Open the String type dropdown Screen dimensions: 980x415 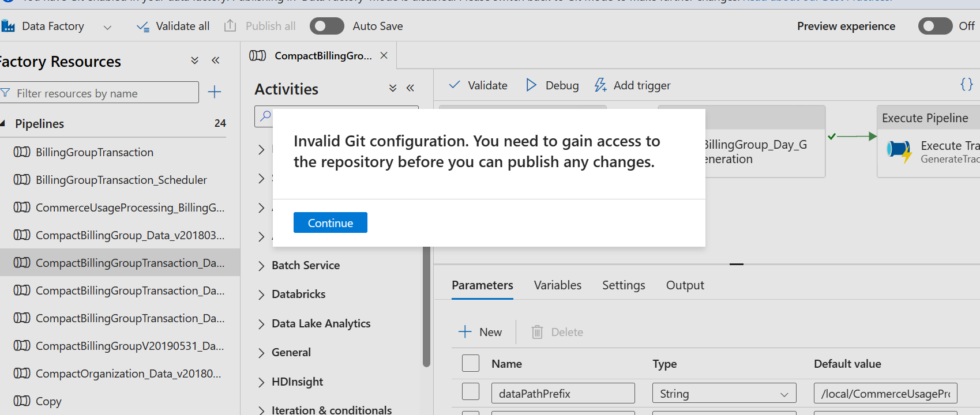click(x=724, y=393)
